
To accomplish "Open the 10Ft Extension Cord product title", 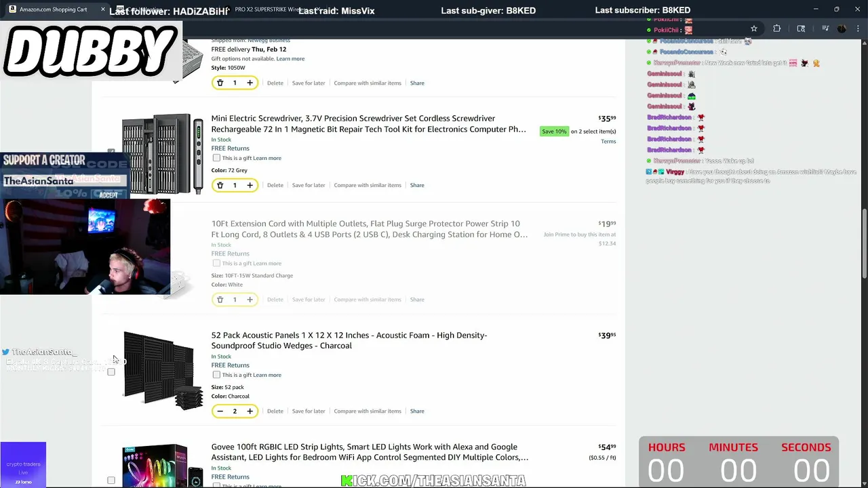I will (x=369, y=229).
